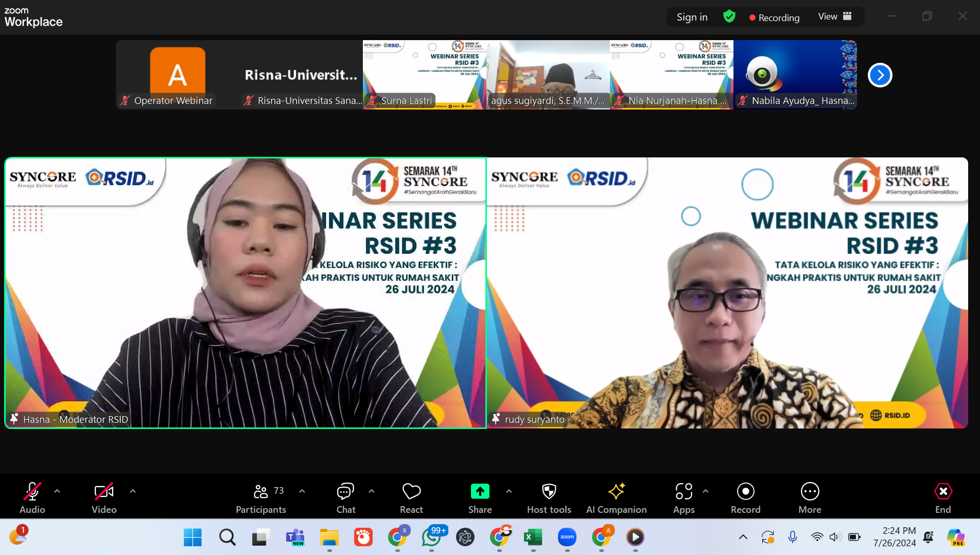Open the React emoji menu
The image size is (980, 555).
411,497
